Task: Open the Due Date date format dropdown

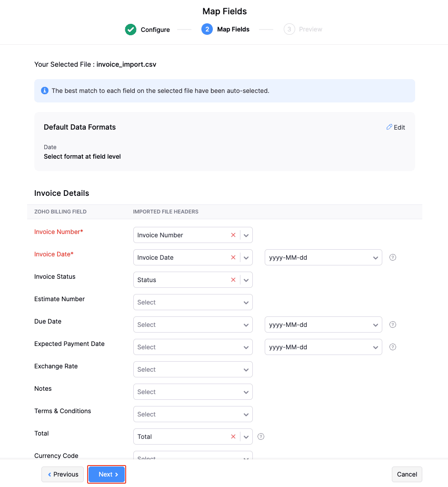Action: click(323, 325)
